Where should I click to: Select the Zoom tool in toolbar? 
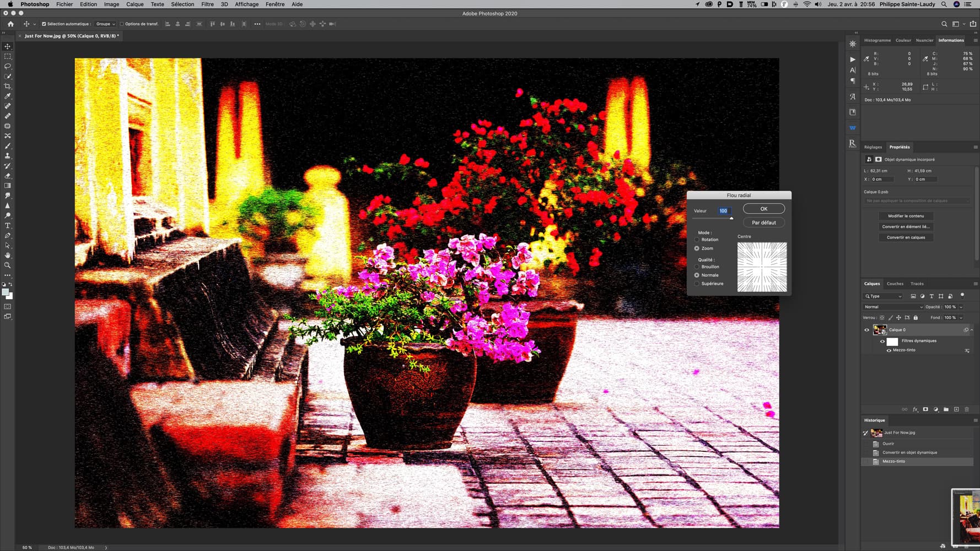click(8, 265)
